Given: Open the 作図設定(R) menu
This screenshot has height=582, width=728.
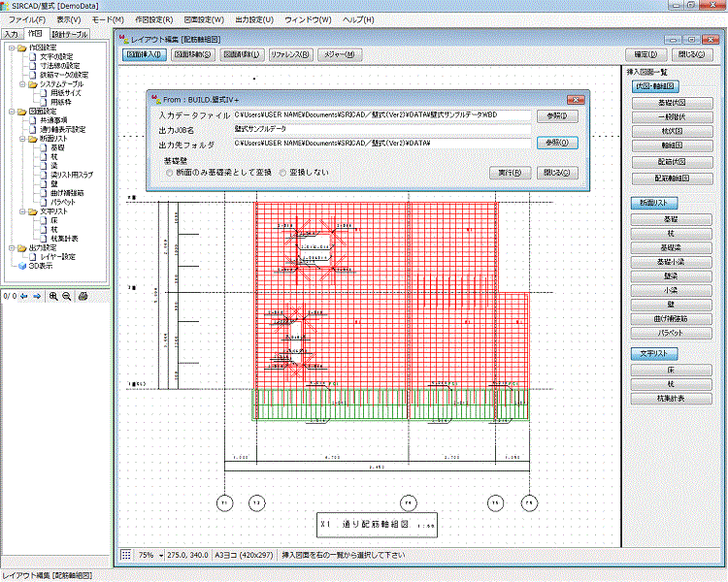Looking at the screenshot, I should click(x=154, y=19).
